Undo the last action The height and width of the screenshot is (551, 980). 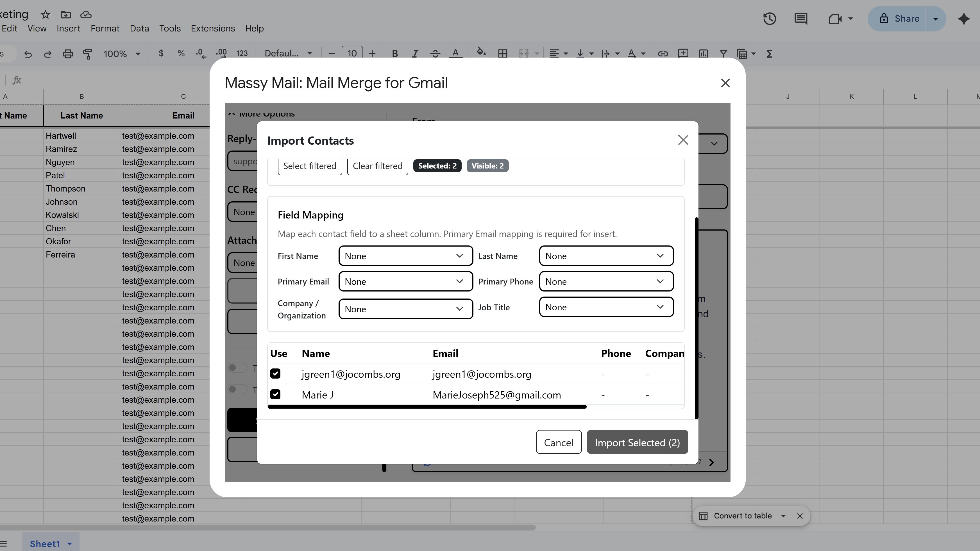pos(28,54)
